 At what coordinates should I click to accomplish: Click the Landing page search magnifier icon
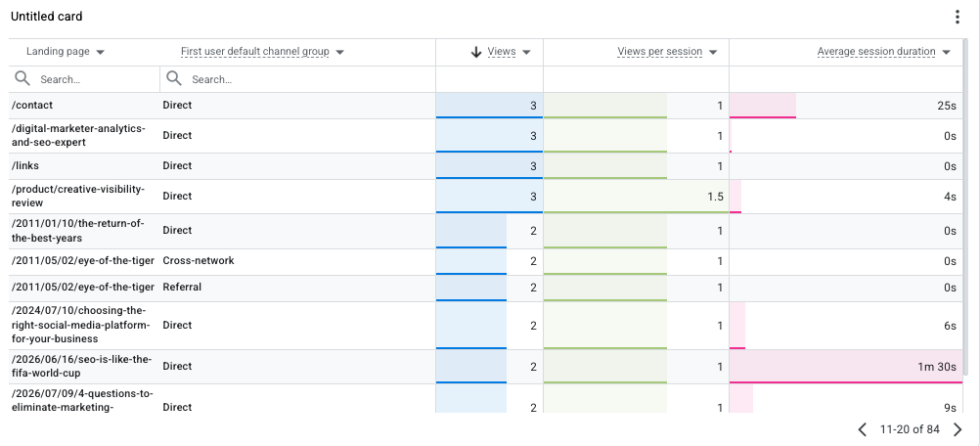pyautogui.click(x=22, y=78)
